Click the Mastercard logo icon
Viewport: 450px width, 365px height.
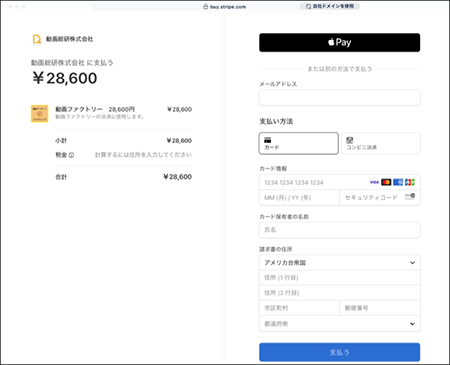point(386,182)
